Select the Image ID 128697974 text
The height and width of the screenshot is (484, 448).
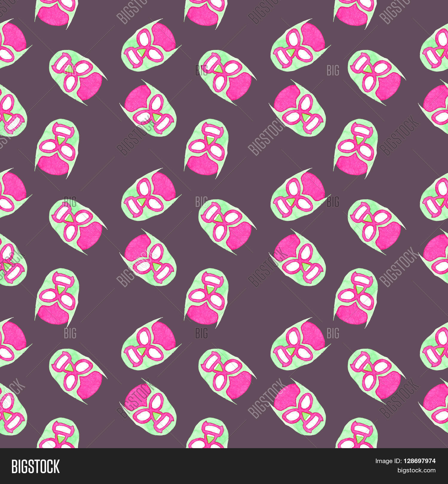coord(405,461)
